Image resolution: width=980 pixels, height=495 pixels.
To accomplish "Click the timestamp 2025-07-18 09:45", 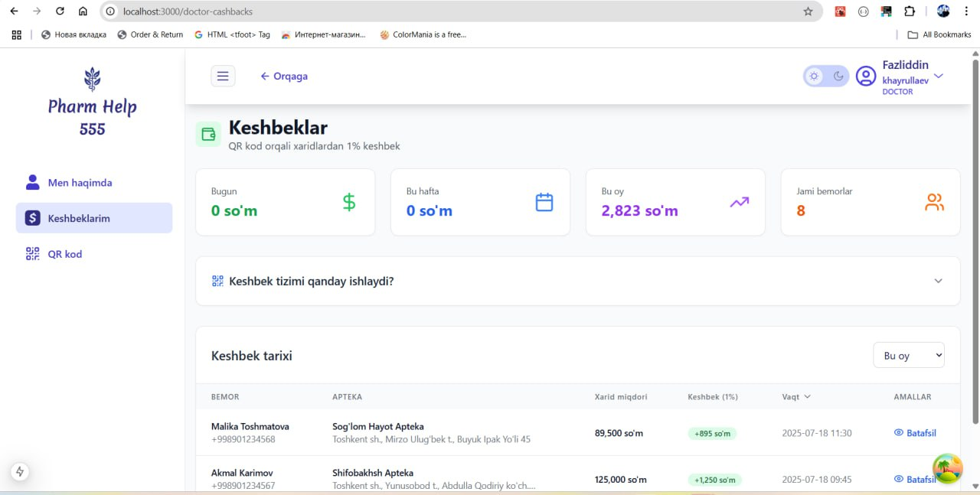I will pos(817,480).
